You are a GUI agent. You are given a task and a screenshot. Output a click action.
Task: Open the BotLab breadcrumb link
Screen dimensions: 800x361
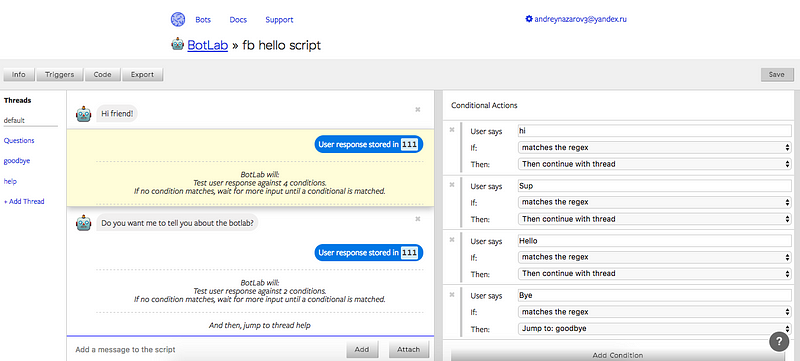[x=208, y=45]
